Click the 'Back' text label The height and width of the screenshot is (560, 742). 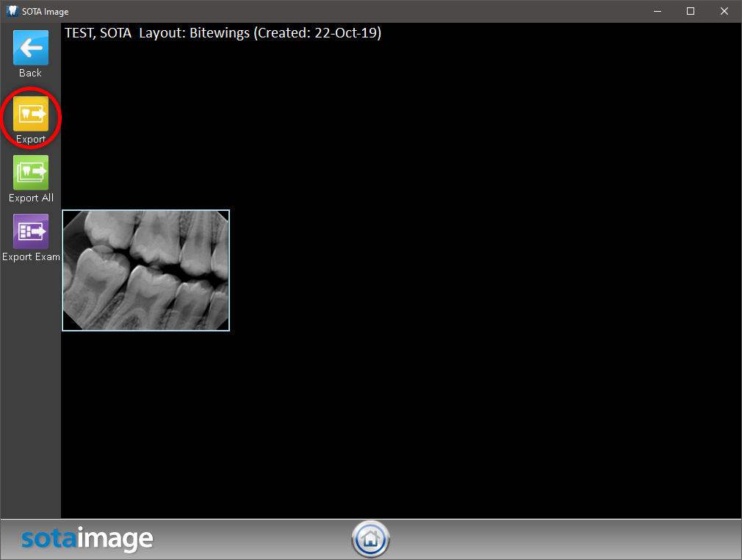[30, 73]
